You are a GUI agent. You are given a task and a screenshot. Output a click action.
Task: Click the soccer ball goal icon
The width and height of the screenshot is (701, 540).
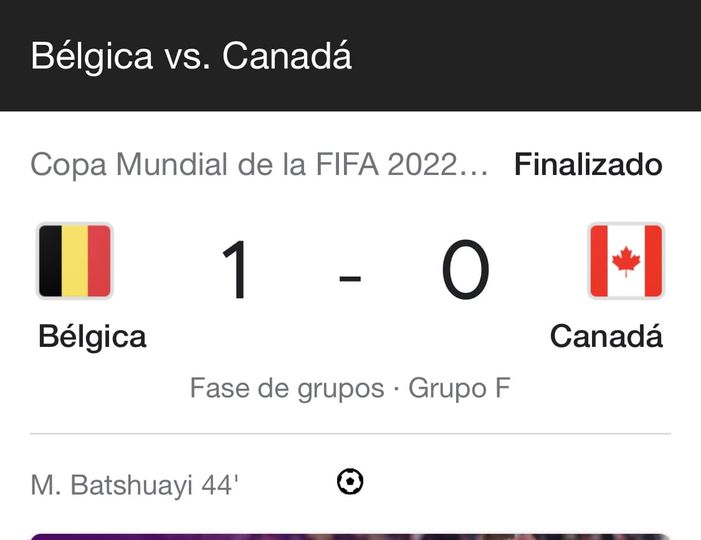coord(350,482)
